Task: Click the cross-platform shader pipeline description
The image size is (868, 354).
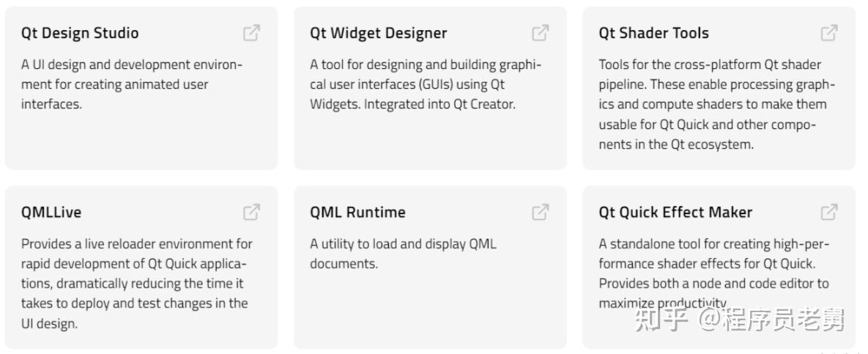Action: click(x=716, y=104)
